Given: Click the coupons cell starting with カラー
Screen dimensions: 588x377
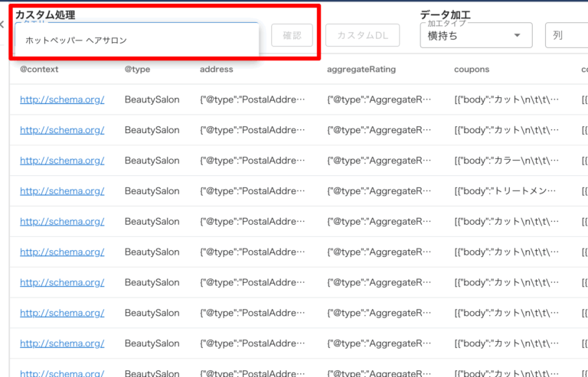Looking at the screenshot, I should pyautogui.click(x=507, y=161).
